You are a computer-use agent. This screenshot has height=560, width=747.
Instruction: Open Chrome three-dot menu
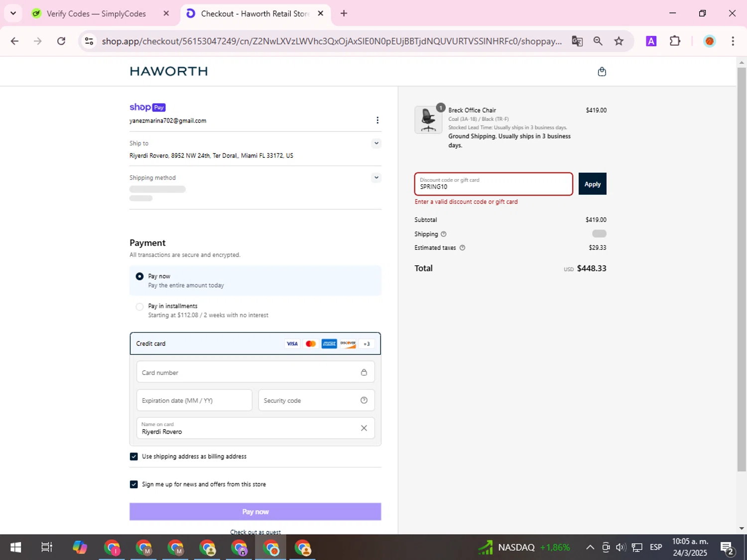[733, 41]
